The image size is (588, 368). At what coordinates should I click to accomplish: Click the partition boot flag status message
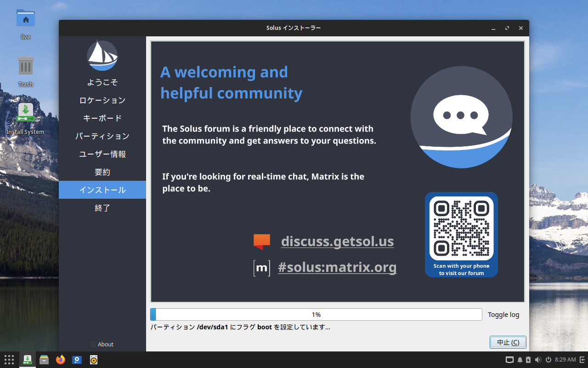240,328
